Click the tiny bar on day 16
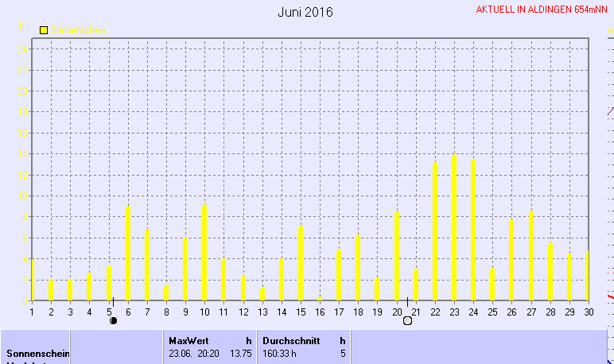This screenshot has width=614, height=364. click(320, 299)
